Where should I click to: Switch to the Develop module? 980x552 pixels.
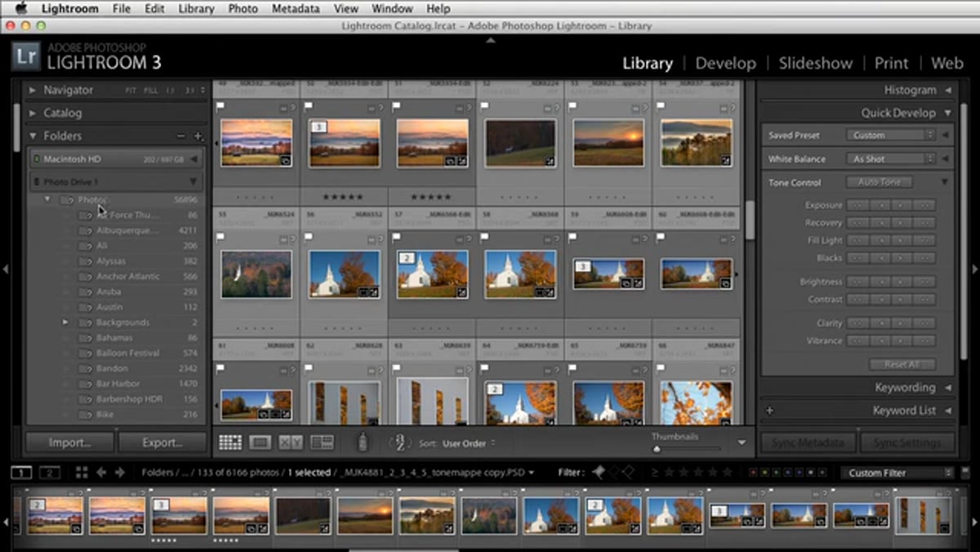pos(725,63)
